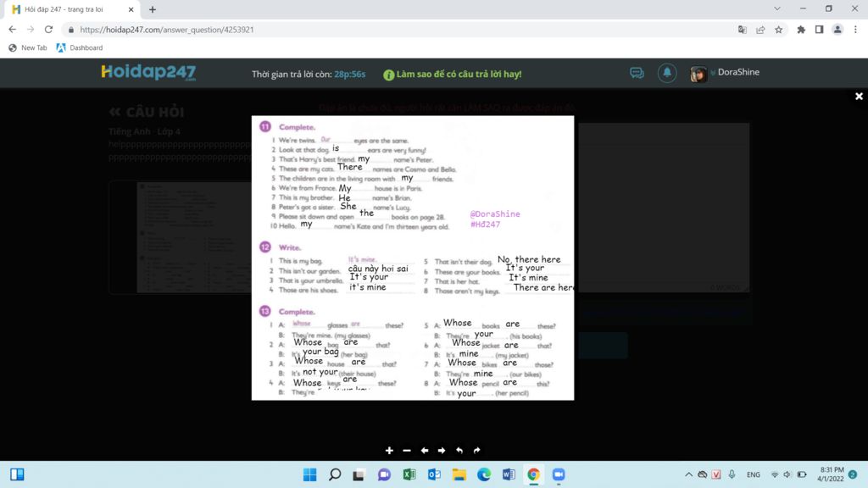
Task: Open a new browser tab
Action: [x=153, y=9]
